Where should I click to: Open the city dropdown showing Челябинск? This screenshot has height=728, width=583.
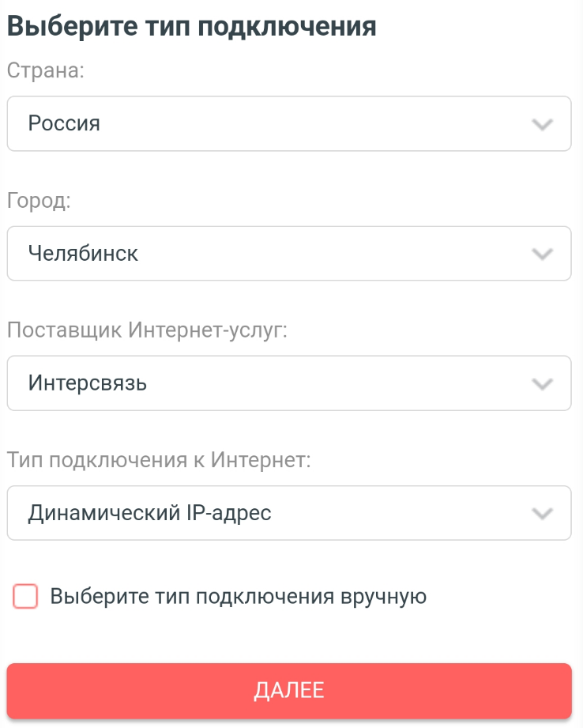(288, 253)
